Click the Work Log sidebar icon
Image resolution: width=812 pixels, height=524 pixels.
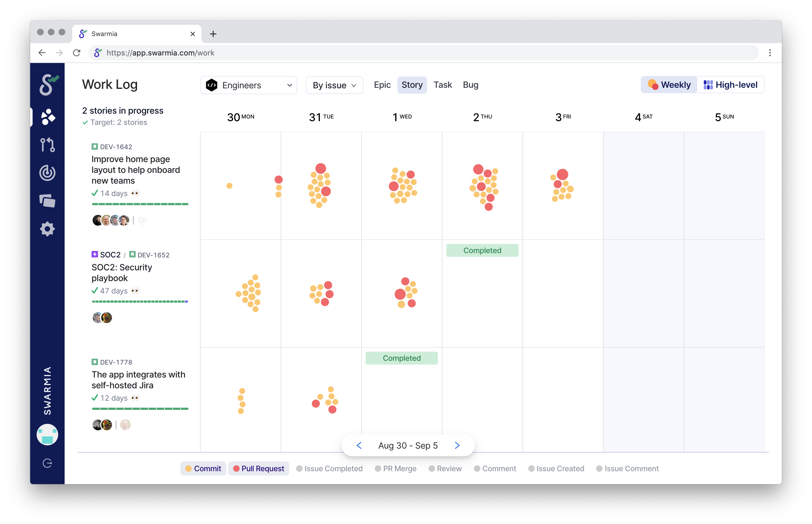tap(47, 117)
